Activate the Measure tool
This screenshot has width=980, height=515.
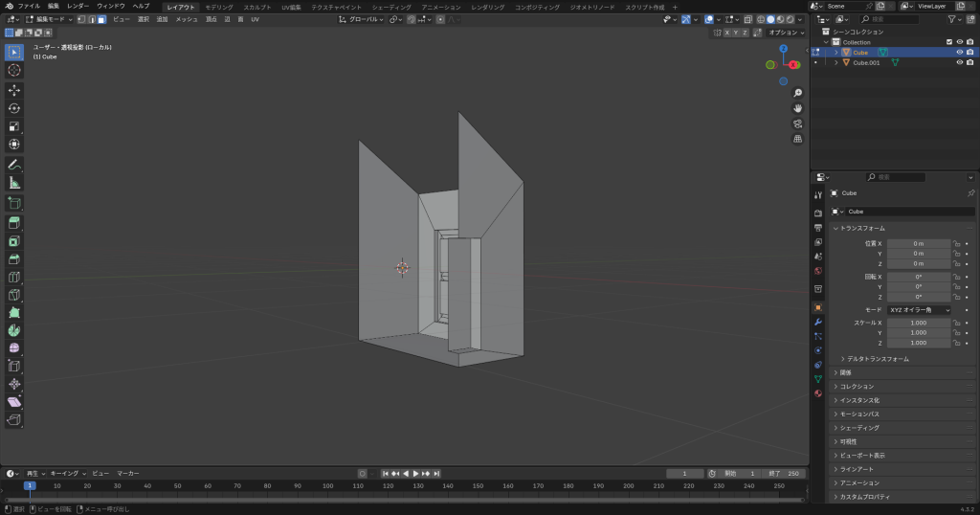[x=14, y=182]
